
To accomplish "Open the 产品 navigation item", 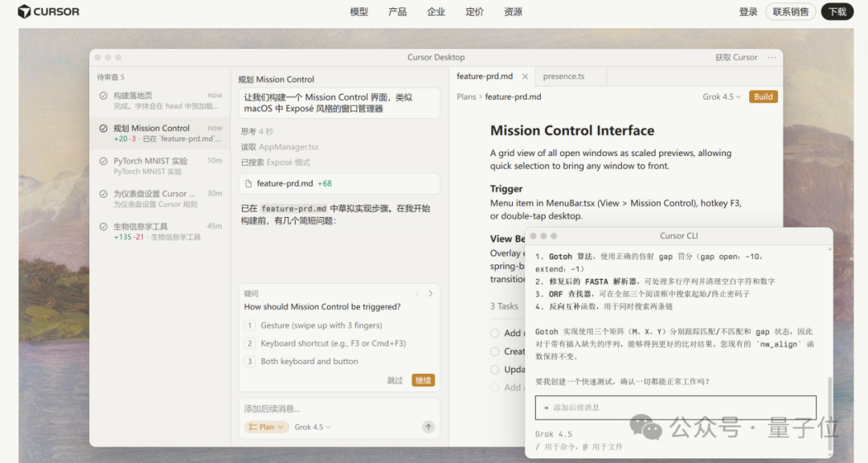I will (398, 11).
